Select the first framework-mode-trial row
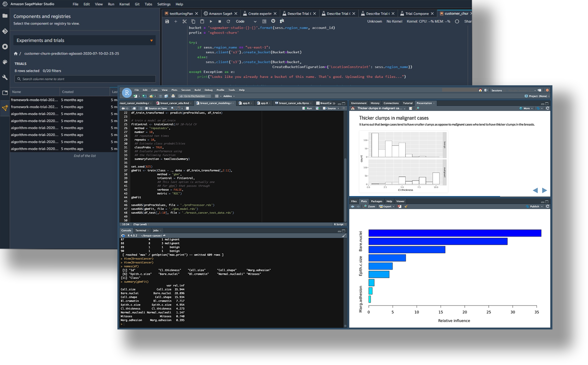The width and height of the screenshot is (588, 365). pyautogui.click(x=64, y=100)
